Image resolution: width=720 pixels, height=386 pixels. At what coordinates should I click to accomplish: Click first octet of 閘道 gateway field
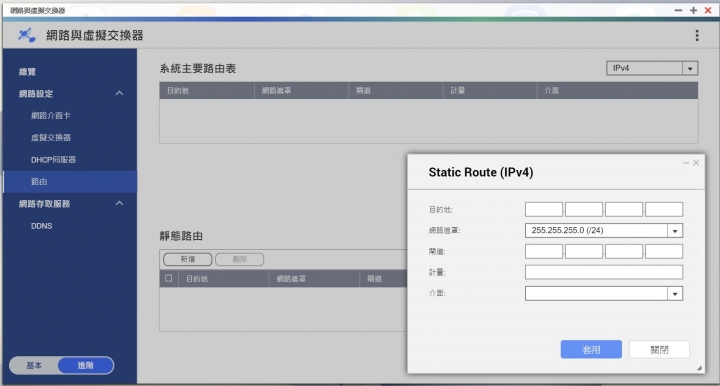point(544,252)
